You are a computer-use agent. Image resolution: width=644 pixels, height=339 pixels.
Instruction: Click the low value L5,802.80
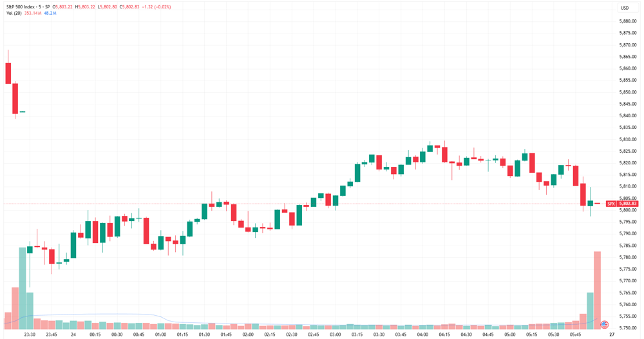[108, 7]
